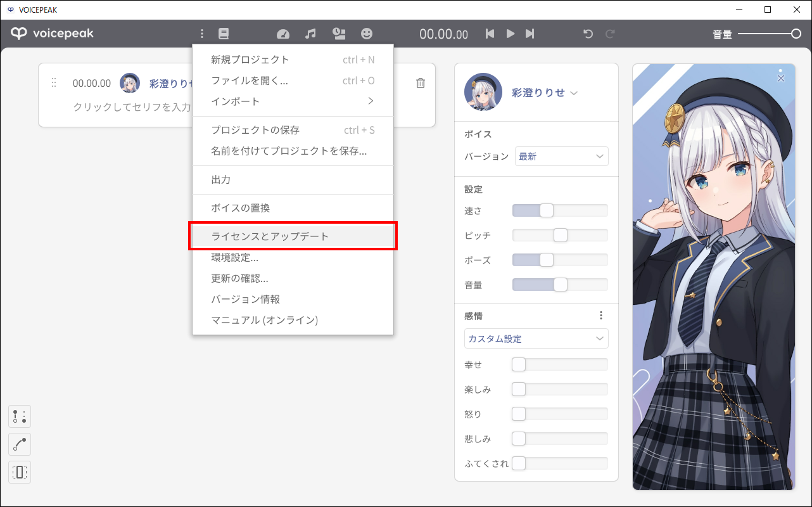Screen dimensions: 812x507
Task: Click the voicepeak logo
Action: [x=52, y=34]
